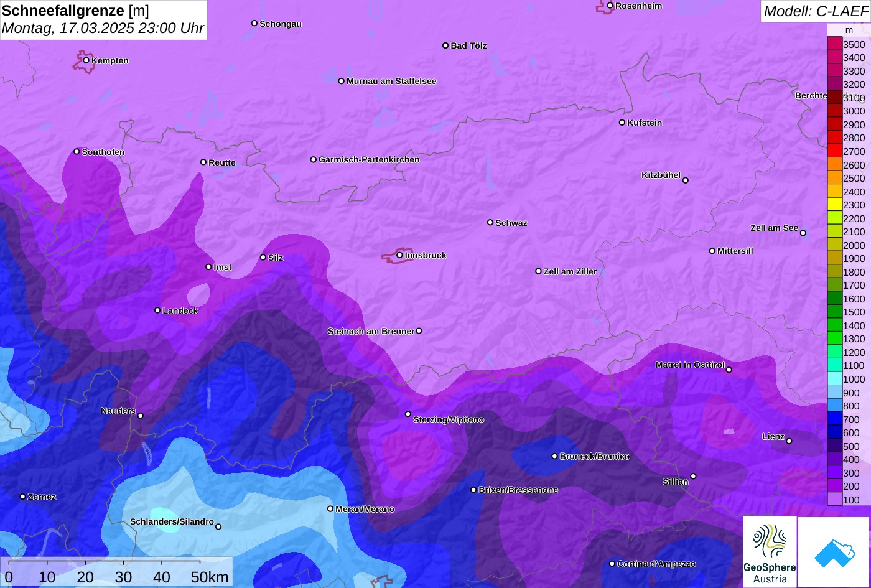Pick the Rosenheim marker dot
This screenshot has height=588, width=871.
coord(610,6)
